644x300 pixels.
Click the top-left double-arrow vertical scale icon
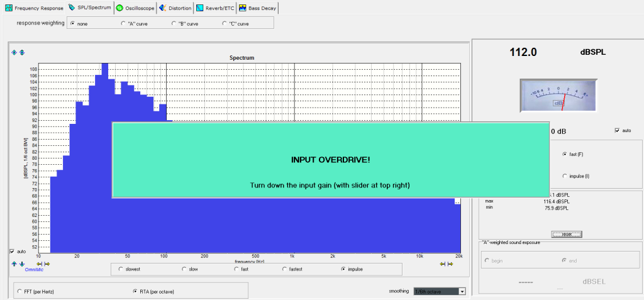22,52
